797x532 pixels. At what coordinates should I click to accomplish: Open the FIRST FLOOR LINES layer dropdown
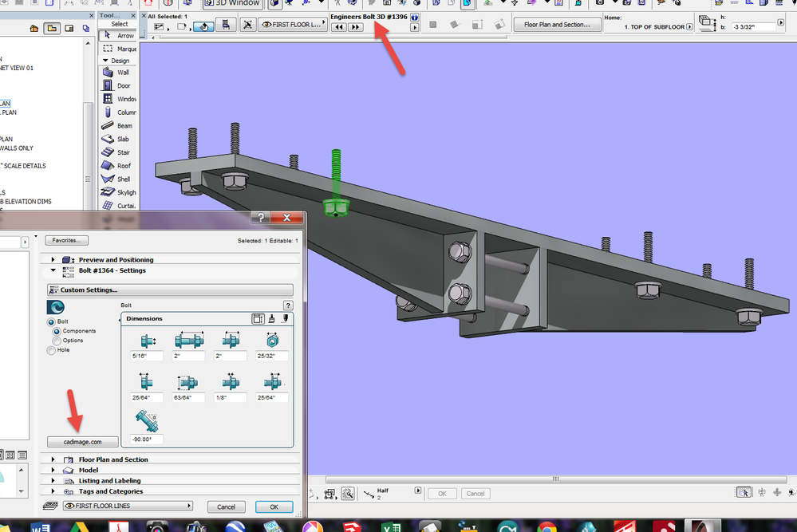coord(128,506)
